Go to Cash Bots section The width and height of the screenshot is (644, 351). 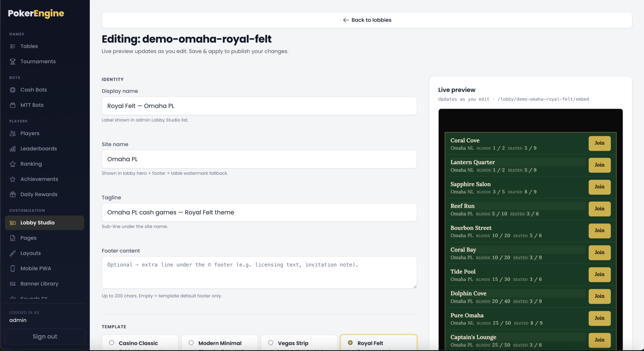point(44,90)
